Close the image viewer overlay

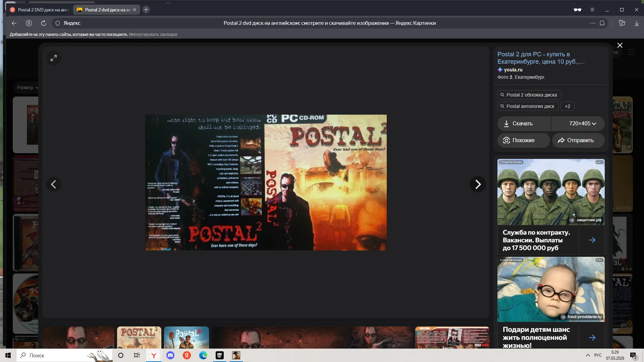620,45
